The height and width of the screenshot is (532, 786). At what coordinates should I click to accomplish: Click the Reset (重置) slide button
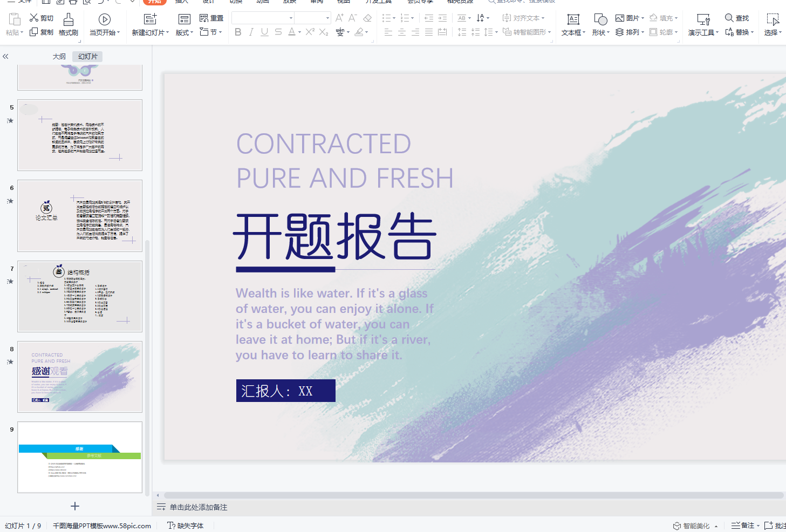pos(211,18)
